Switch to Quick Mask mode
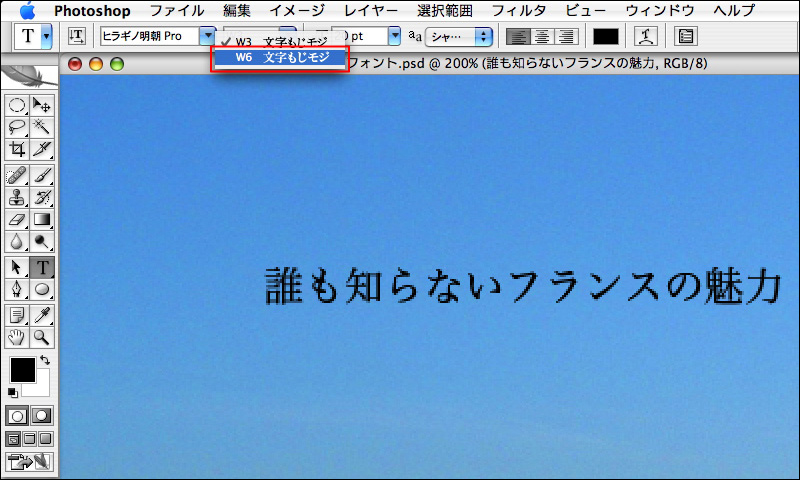The image size is (800, 480). click(x=42, y=415)
